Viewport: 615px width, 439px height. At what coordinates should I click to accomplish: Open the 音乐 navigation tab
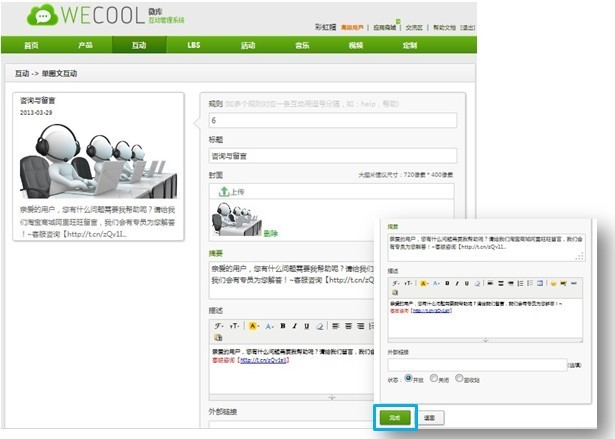click(x=302, y=46)
